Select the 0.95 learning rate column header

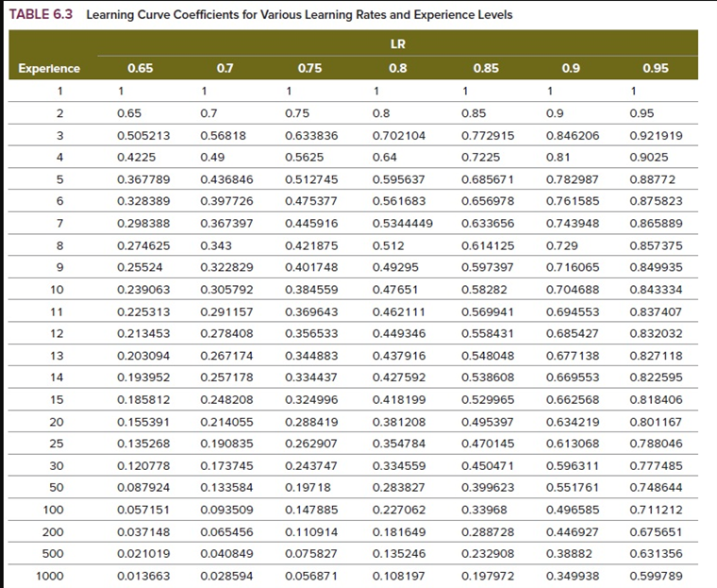[x=656, y=68]
